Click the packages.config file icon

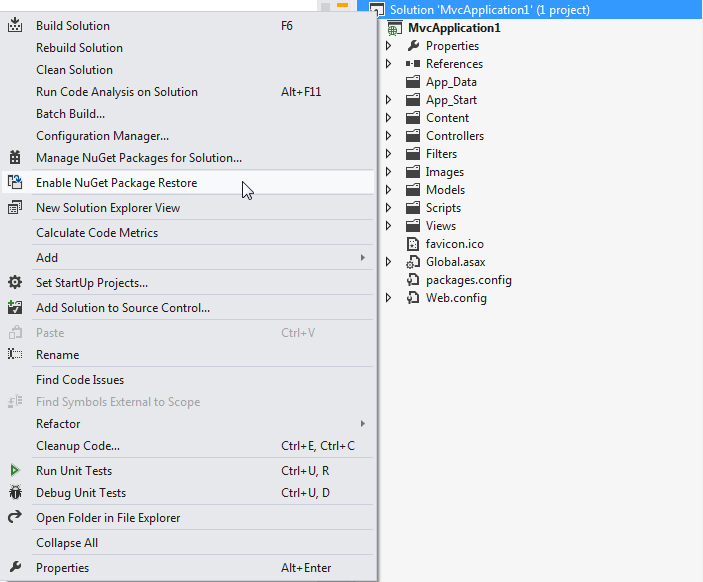[x=413, y=280]
